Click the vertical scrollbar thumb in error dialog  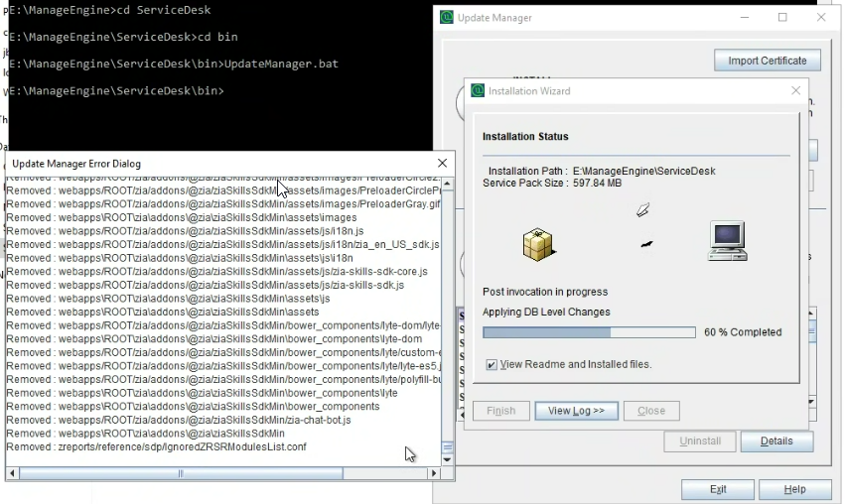(x=447, y=447)
